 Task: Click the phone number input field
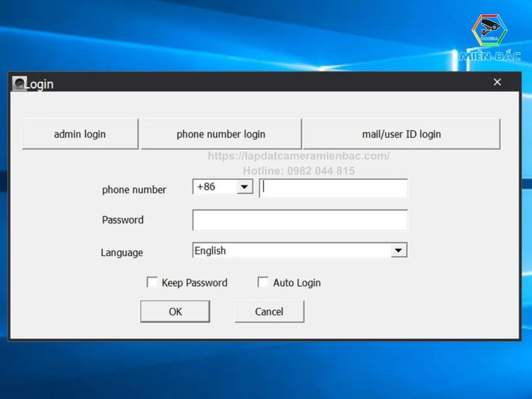(x=334, y=188)
